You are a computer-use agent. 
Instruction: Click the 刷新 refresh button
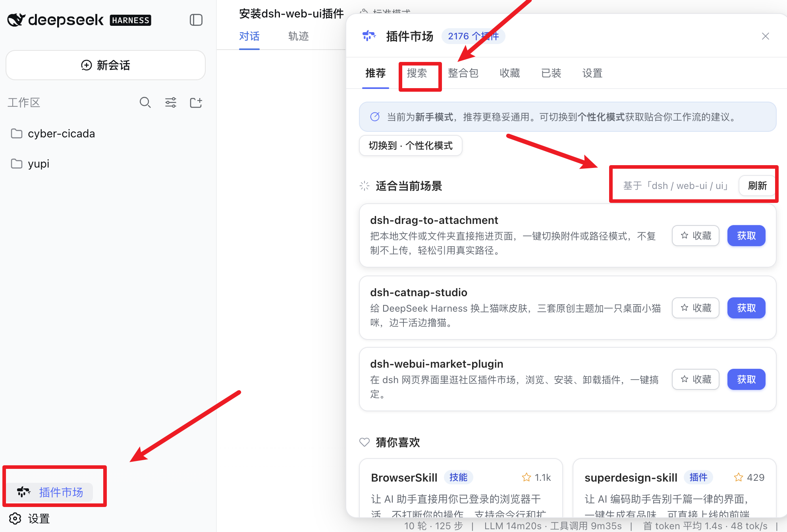(x=757, y=185)
